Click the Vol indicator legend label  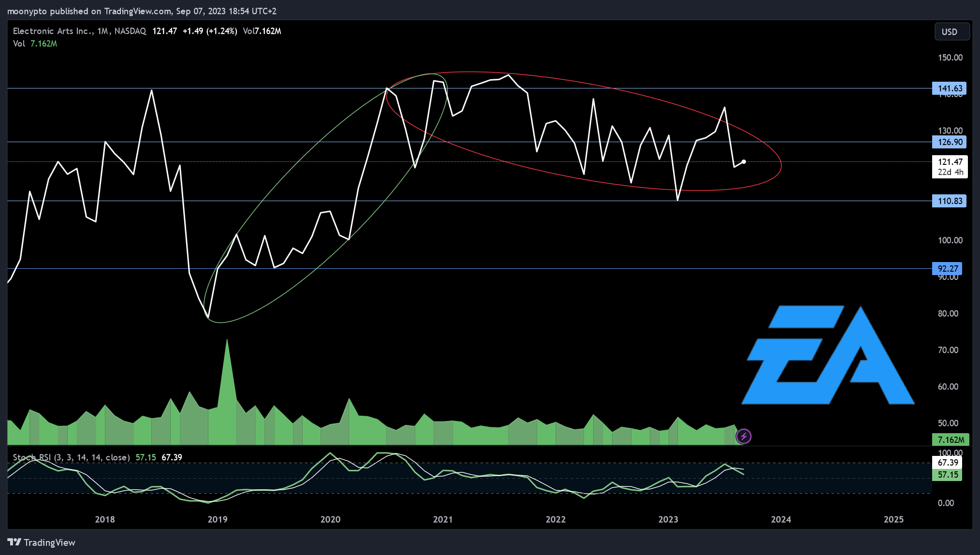[19, 44]
